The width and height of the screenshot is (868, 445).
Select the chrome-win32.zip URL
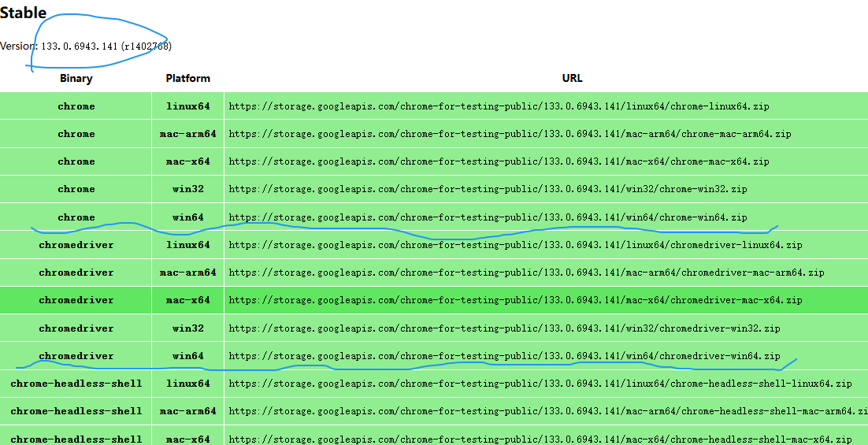coord(488,189)
